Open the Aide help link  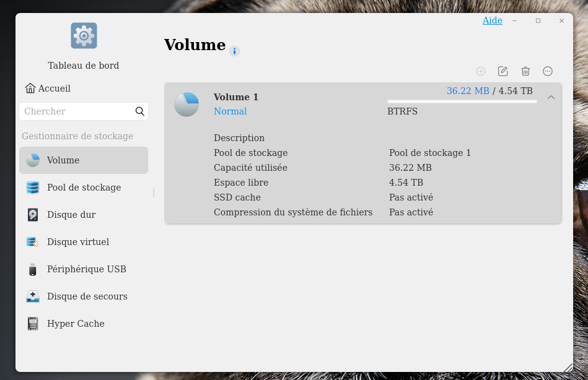493,20
